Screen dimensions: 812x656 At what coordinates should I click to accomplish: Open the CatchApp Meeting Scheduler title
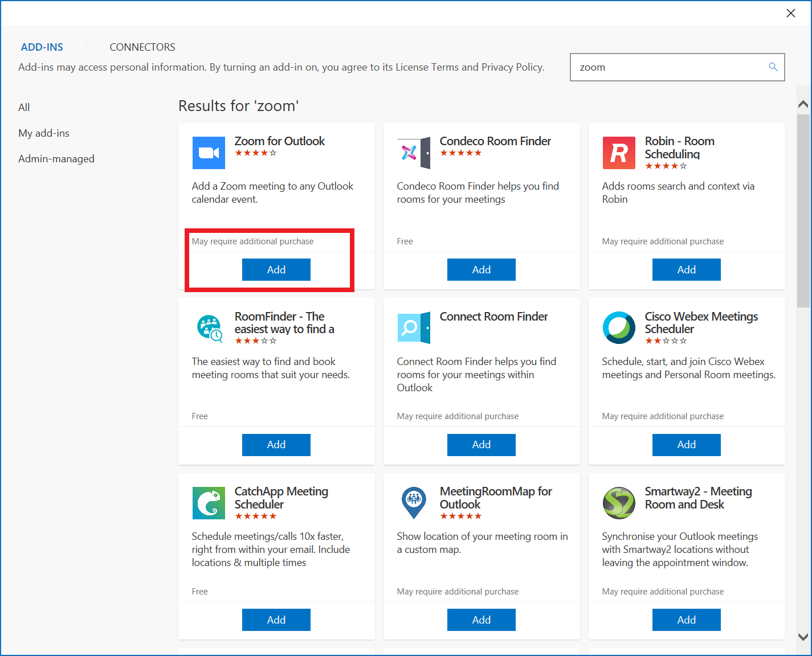(x=281, y=498)
